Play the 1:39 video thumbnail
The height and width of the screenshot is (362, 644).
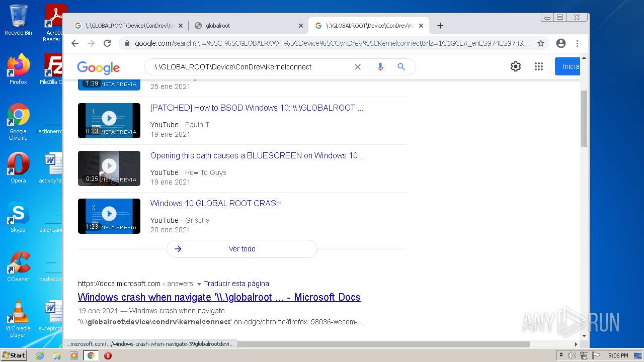tap(109, 84)
